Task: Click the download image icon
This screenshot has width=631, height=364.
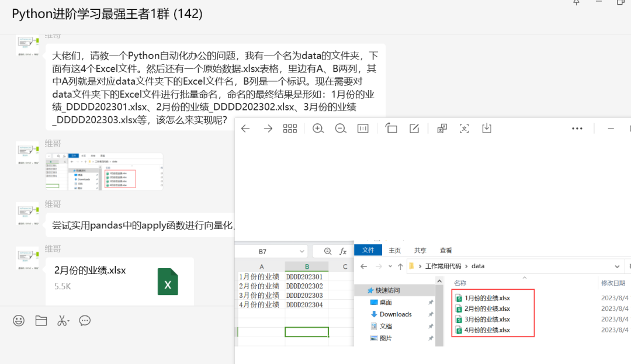Action: (486, 128)
